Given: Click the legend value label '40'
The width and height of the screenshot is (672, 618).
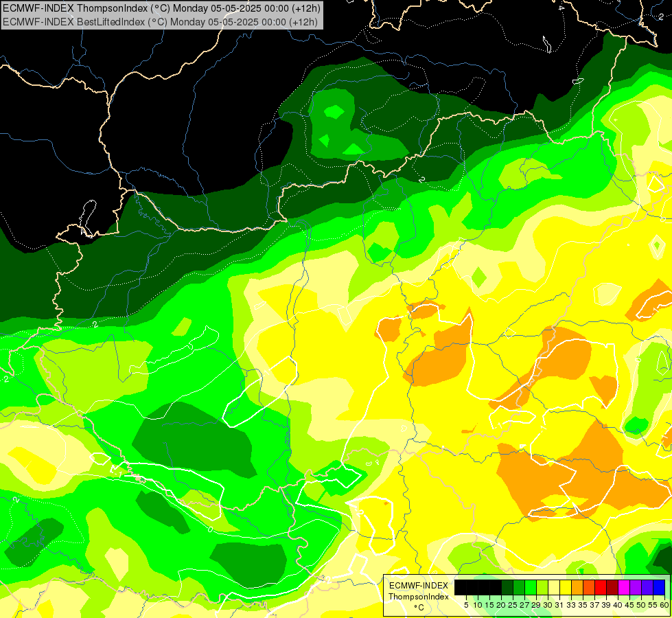Looking at the screenshot, I should [x=618, y=605].
